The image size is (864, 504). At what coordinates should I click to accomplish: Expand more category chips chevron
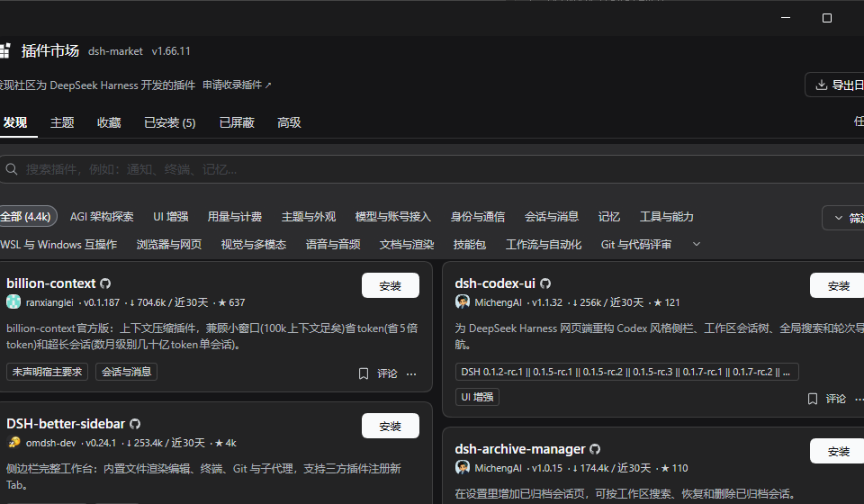(696, 244)
